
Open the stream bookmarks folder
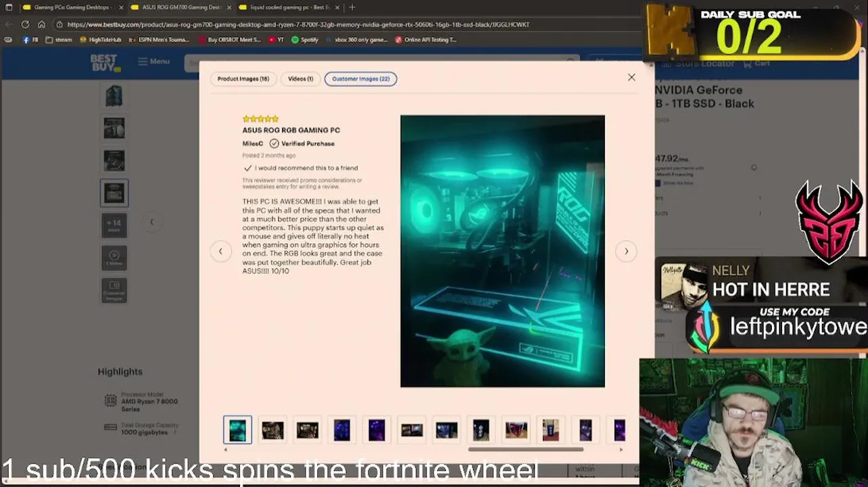point(59,40)
